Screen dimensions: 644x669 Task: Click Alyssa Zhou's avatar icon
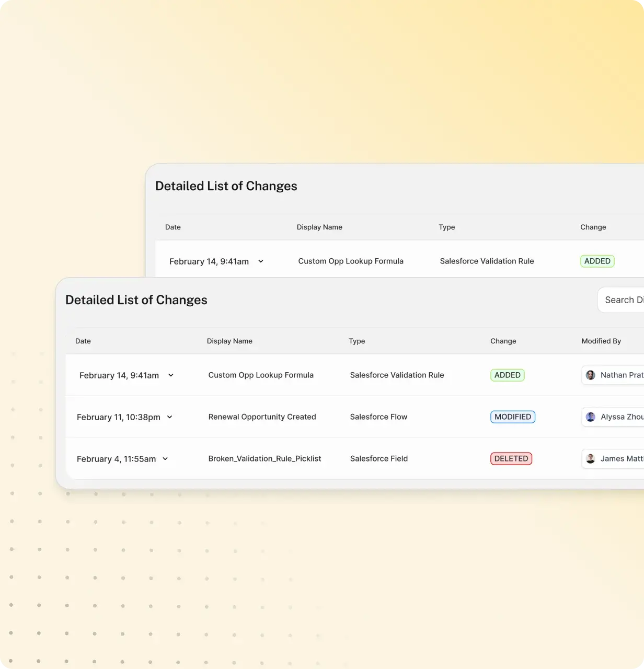[x=591, y=417]
